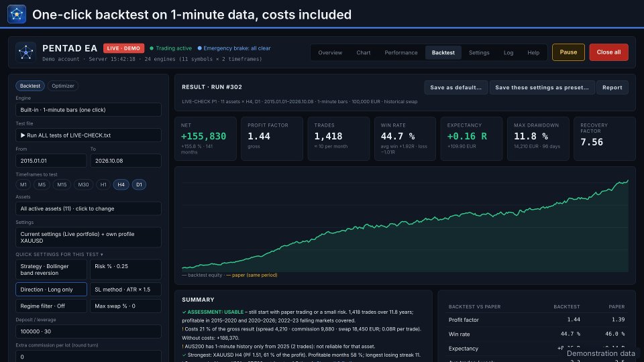
Task: Click Save as default... button
Action: 456,87
